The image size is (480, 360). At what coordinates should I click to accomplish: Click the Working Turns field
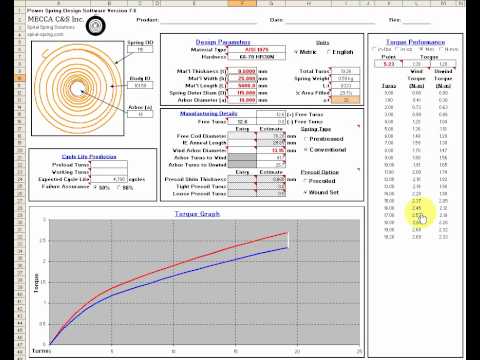click(109, 172)
